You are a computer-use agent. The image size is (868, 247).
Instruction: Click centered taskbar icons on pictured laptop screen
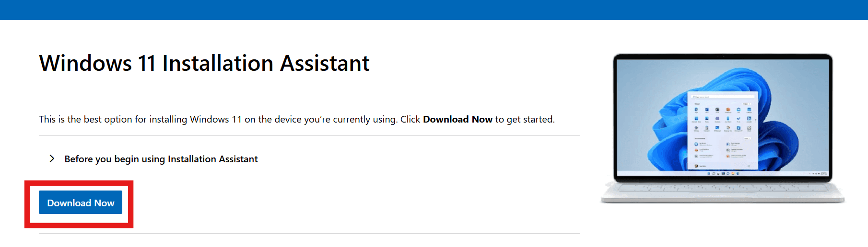tap(723, 173)
